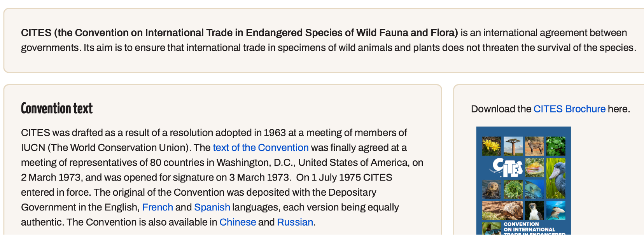Click the tortoise image on brochure
Viewport: 644px width, 235px height.
tap(502, 210)
